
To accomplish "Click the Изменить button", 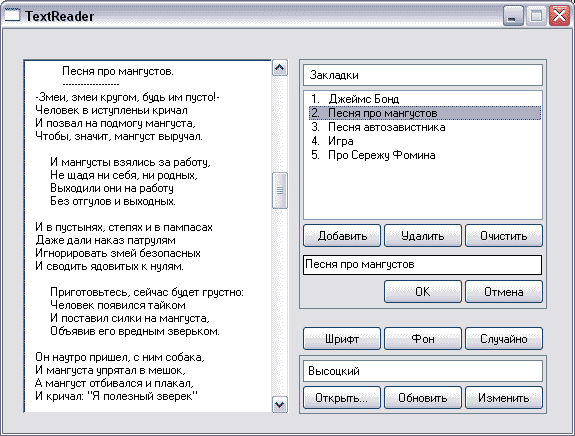I will [x=503, y=397].
